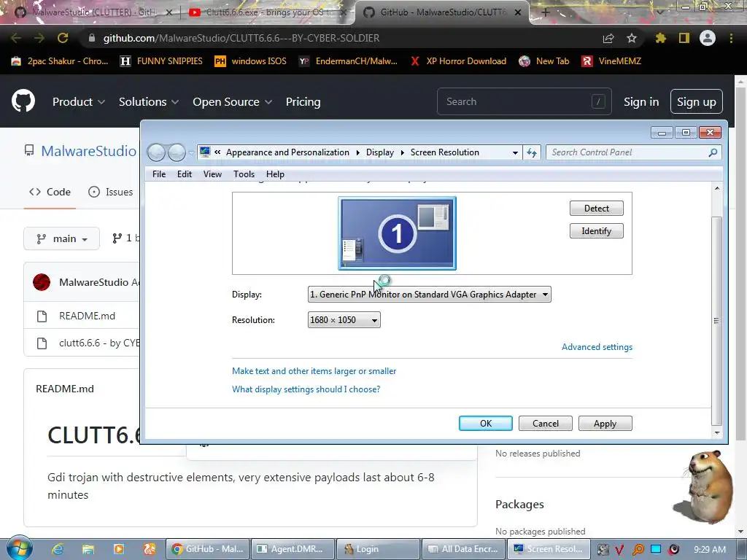Image resolution: width=747 pixels, height=560 pixels.
Task: Open the Windows Start orb
Action: coord(20,548)
